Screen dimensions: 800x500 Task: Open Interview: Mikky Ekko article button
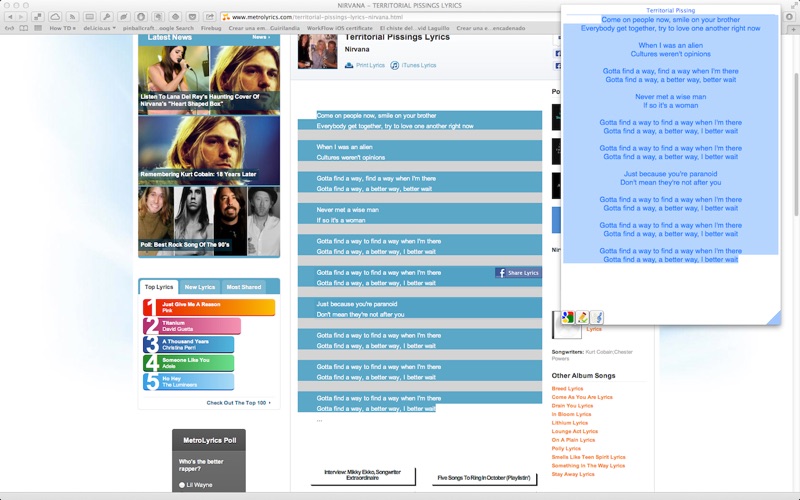coord(363,475)
